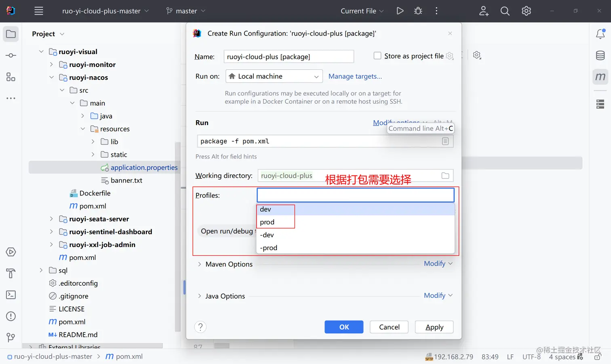Select the -prod profile suggestion
Screen dimensions: 611x364
point(356,248)
